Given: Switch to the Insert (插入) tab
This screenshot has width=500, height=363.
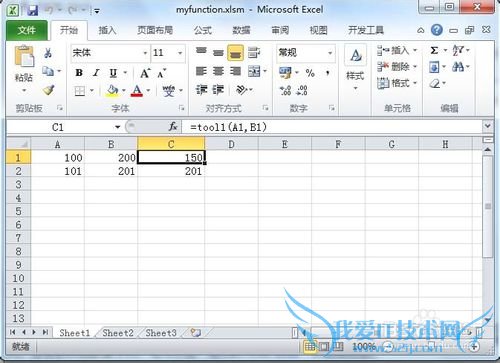Looking at the screenshot, I should point(107,30).
